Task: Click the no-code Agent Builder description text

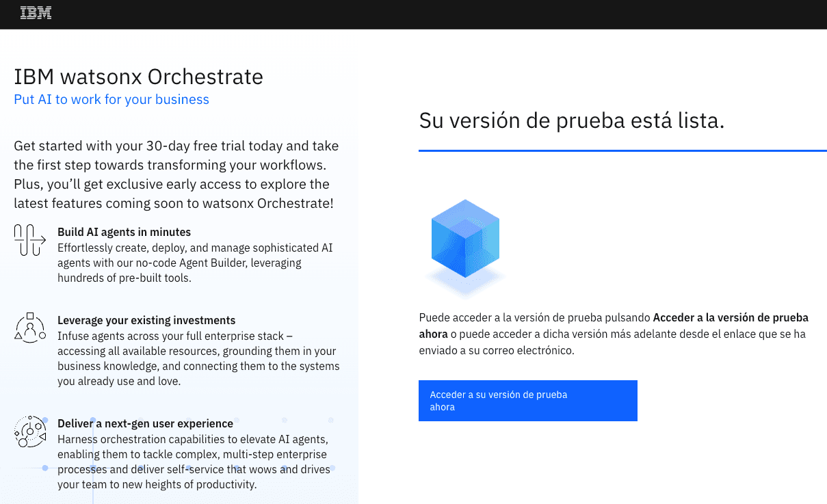Action: click(195, 263)
